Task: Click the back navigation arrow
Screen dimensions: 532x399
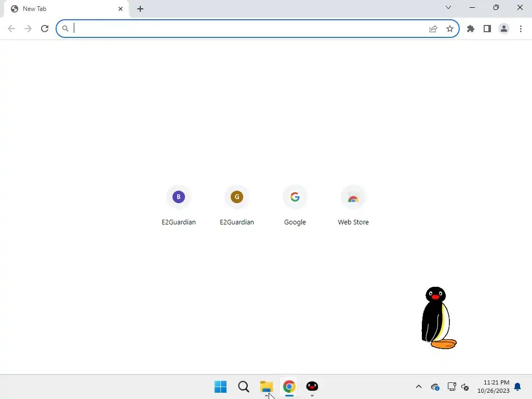Action: pyautogui.click(x=11, y=29)
